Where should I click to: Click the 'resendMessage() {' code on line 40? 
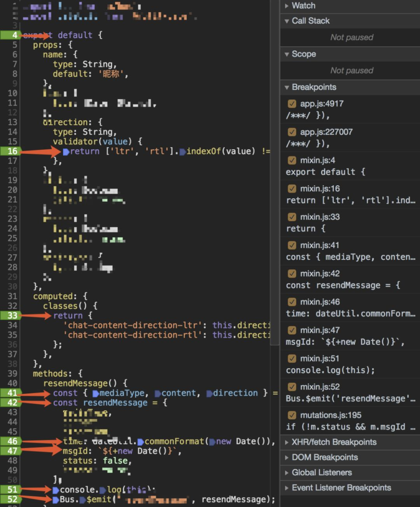[x=85, y=383]
